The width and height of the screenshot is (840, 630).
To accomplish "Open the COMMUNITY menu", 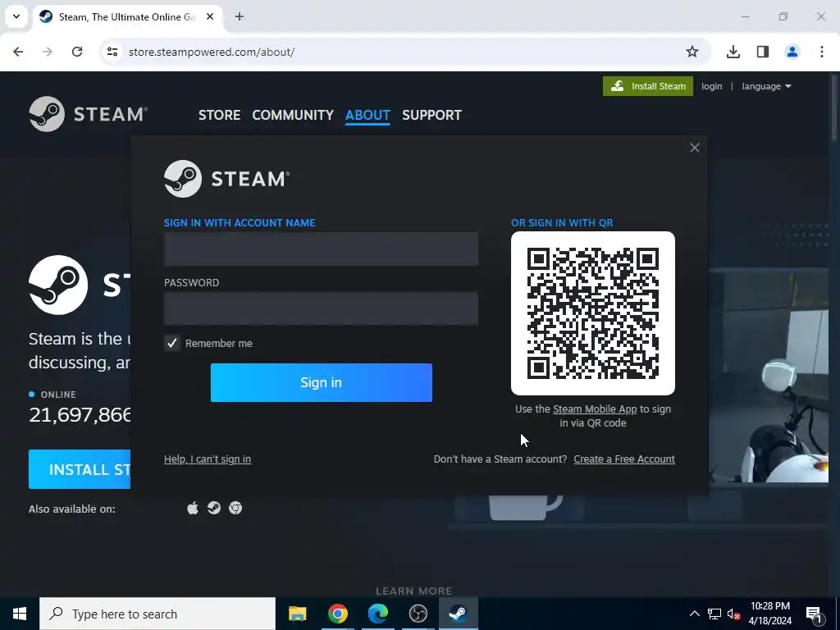I will 293,115.
